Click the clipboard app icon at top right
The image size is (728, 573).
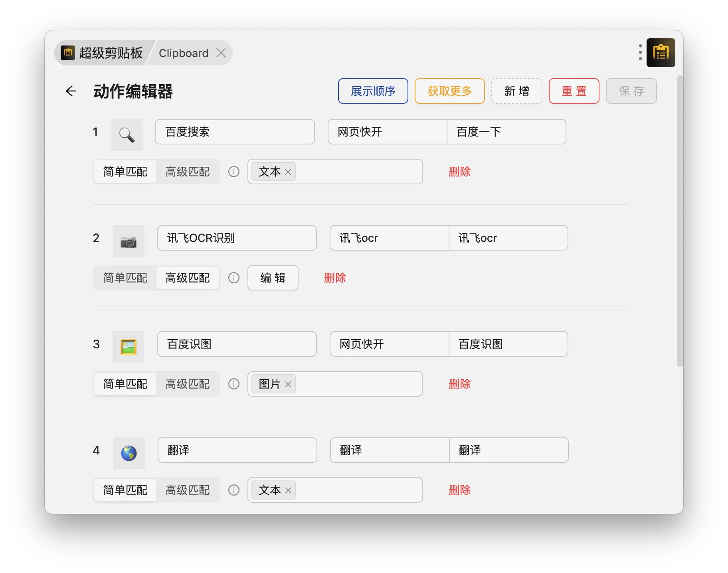(661, 53)
